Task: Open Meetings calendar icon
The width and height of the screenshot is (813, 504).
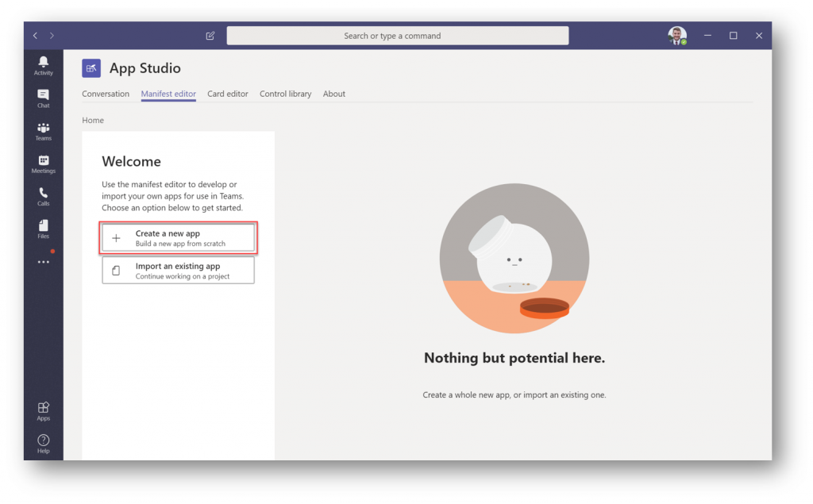Action: (x=44, y=164)
